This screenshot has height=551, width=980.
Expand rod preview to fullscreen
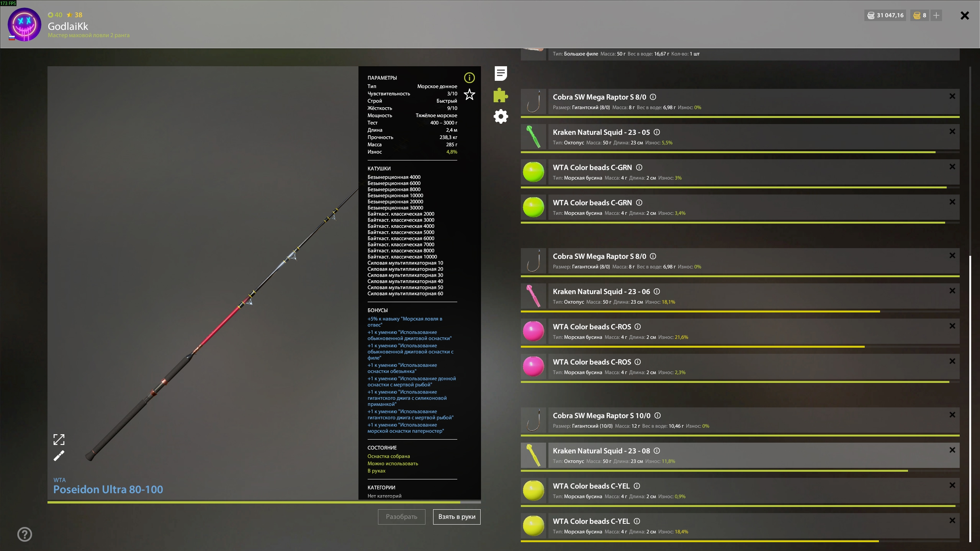(59, 439)
